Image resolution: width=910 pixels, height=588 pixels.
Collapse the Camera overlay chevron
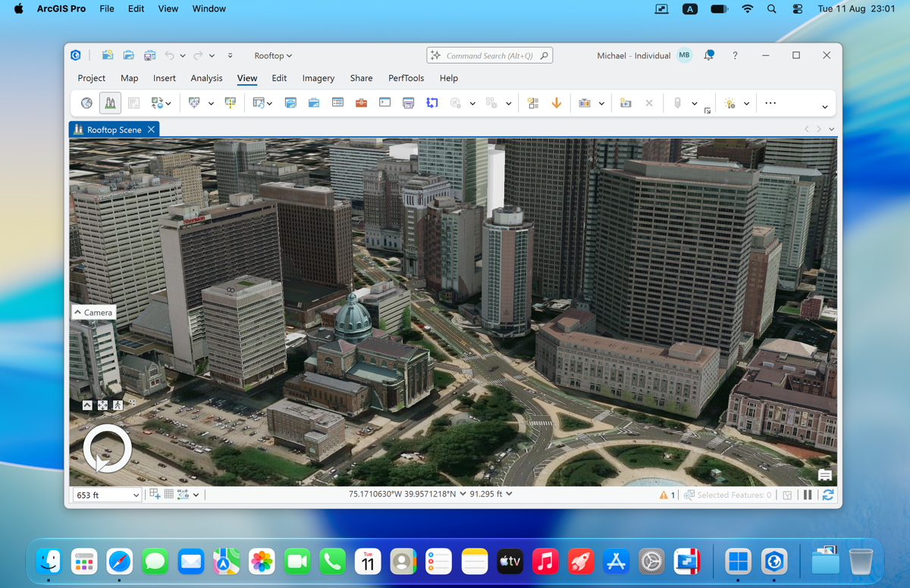coord(78,312)
